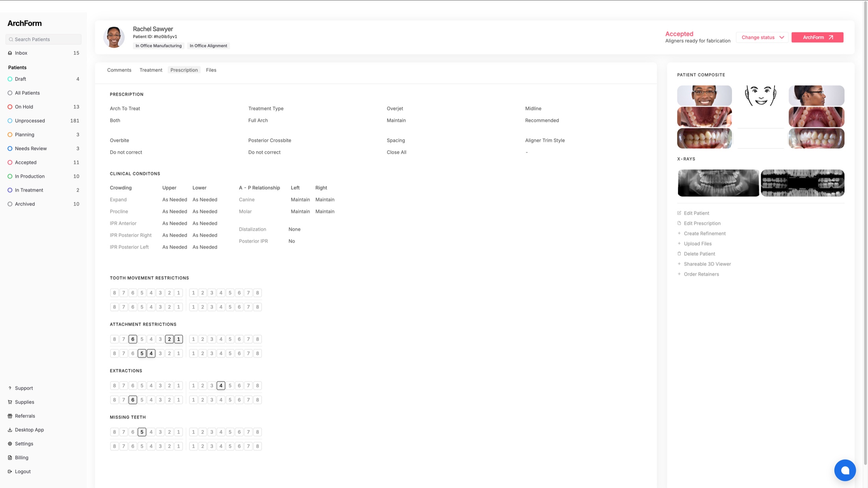Open the Inbox from the sidebar
Screen dimensions: 868x488
(21, 52)
